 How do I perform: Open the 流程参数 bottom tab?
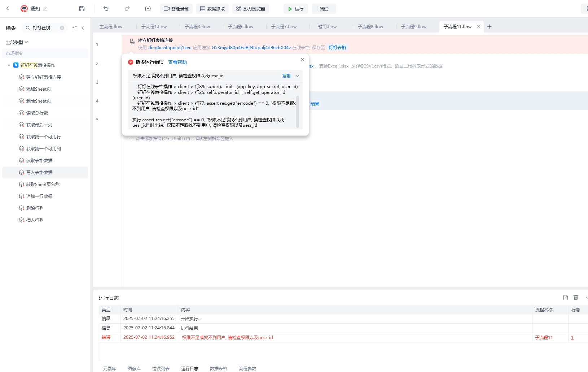click(247, 368)
